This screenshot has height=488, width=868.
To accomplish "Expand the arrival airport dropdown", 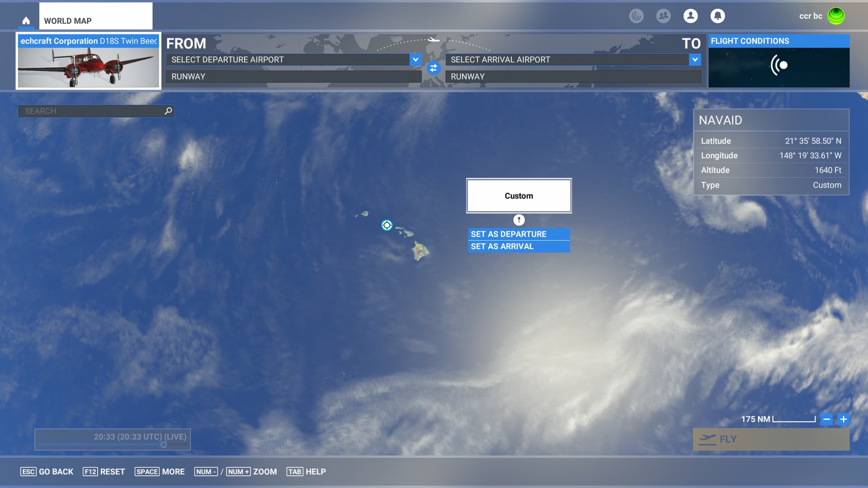I will (x=694, y=60).
